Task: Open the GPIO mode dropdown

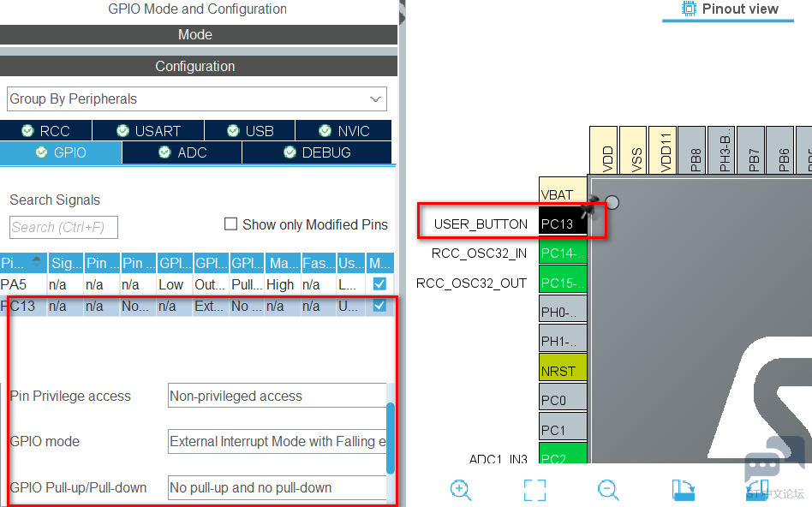Action: [277, 441]
